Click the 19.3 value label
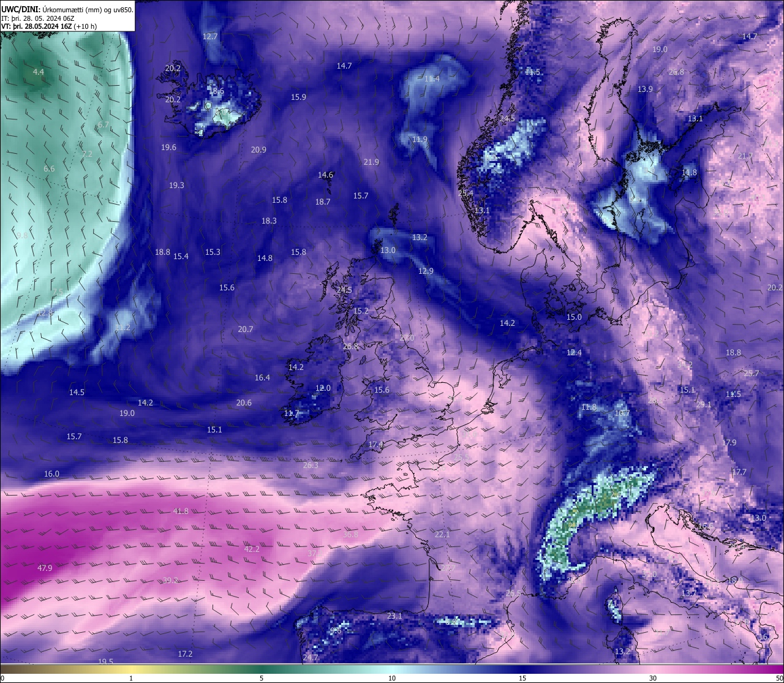This screenshot has height=683, width=784. (176, 185)
